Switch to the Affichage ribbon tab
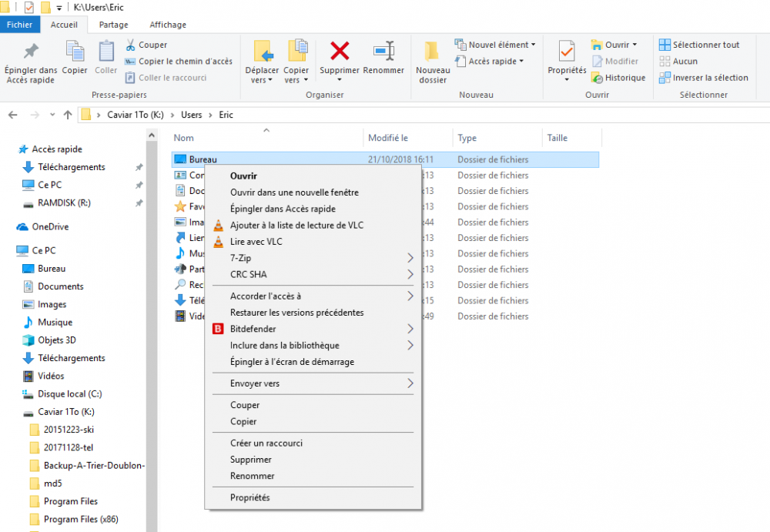This screenshot has width=770, height=532. pos(167,25)
